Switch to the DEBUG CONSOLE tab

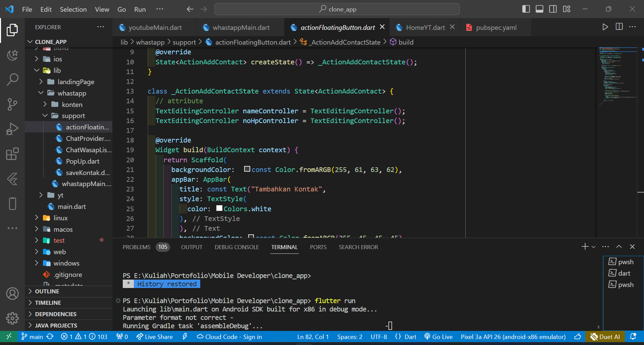coord(237,247)
